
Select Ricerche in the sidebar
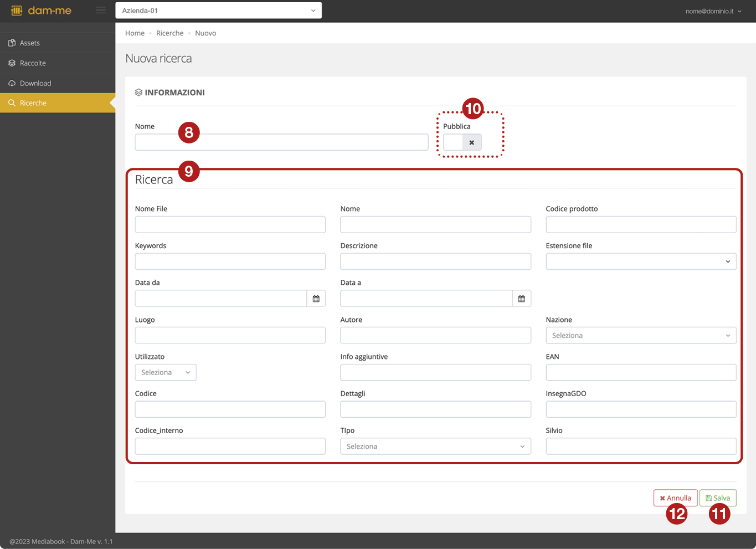tap(58, 103)
